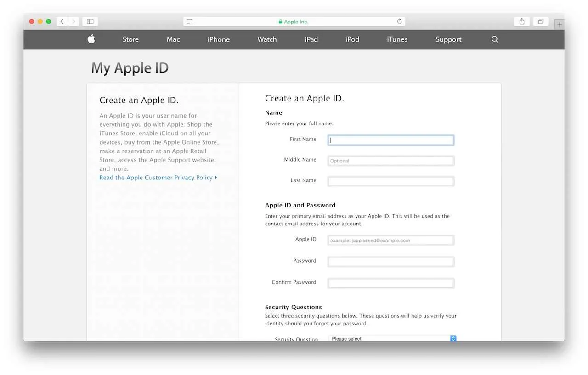
Task: Click the green lock icon beside Apple Inc.
Action: [280, 22]
